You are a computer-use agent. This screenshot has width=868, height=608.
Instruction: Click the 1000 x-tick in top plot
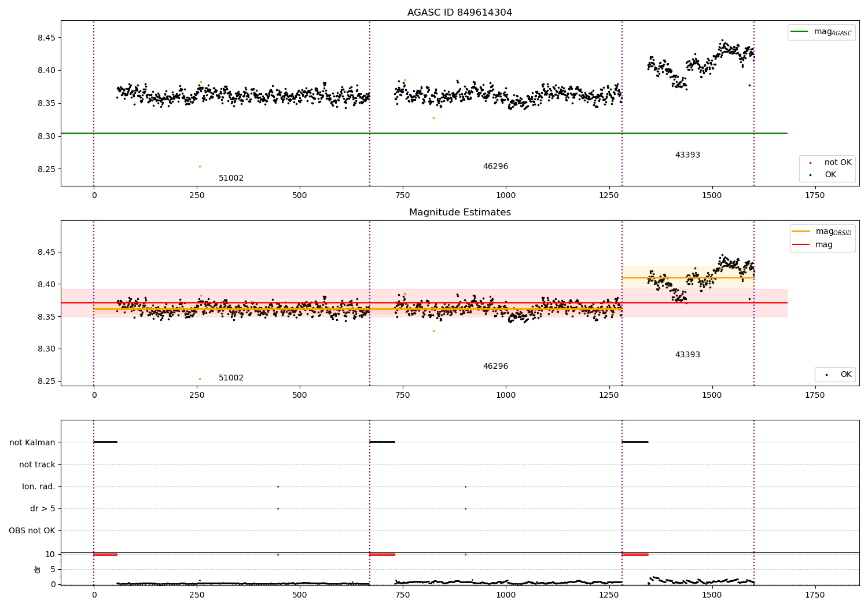pyautogui.click(x=506, y=195)
